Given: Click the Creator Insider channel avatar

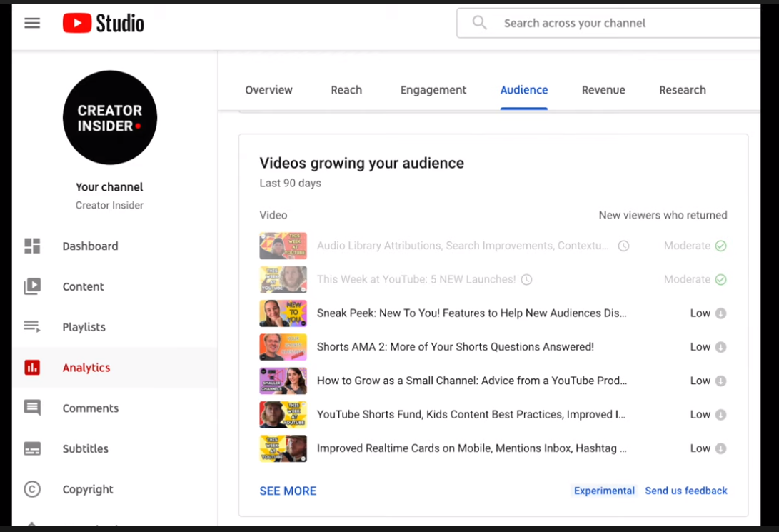Looking at the screenshot, I should coord(110,117).
